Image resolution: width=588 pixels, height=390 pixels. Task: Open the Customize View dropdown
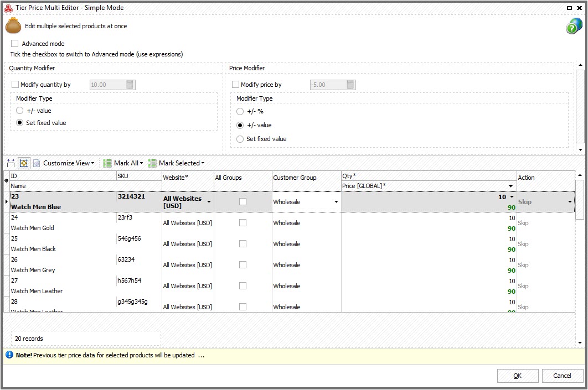tap(69, 163)
